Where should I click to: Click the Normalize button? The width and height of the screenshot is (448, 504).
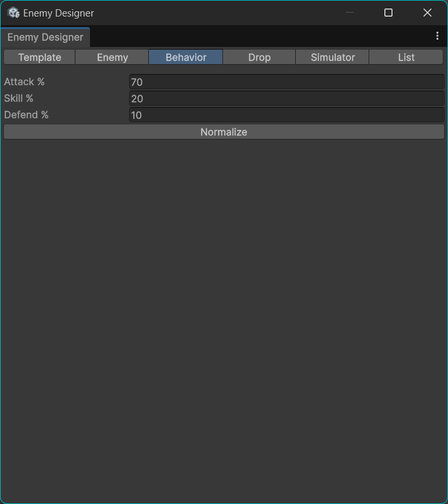coord(224,132)
